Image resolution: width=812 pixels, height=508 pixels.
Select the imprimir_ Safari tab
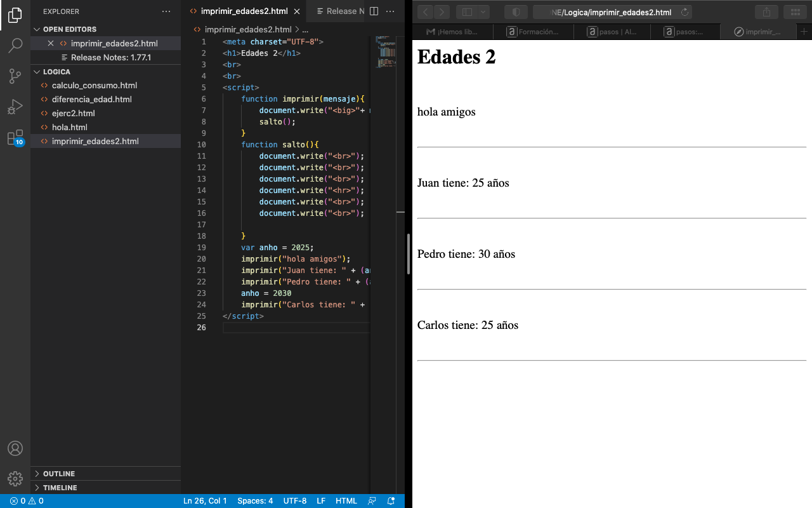[759, 31]
